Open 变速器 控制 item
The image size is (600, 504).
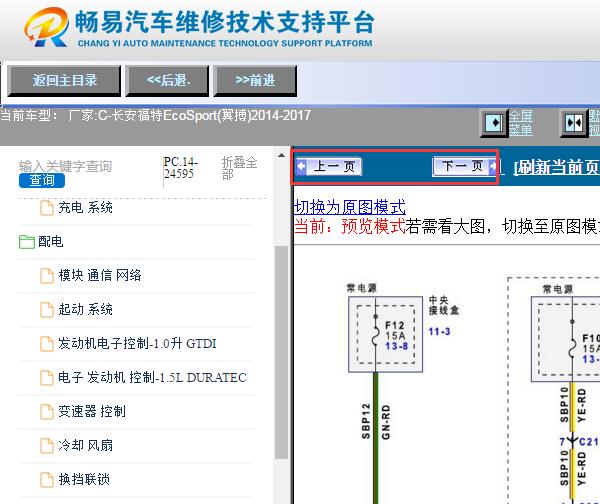[92, 411]
